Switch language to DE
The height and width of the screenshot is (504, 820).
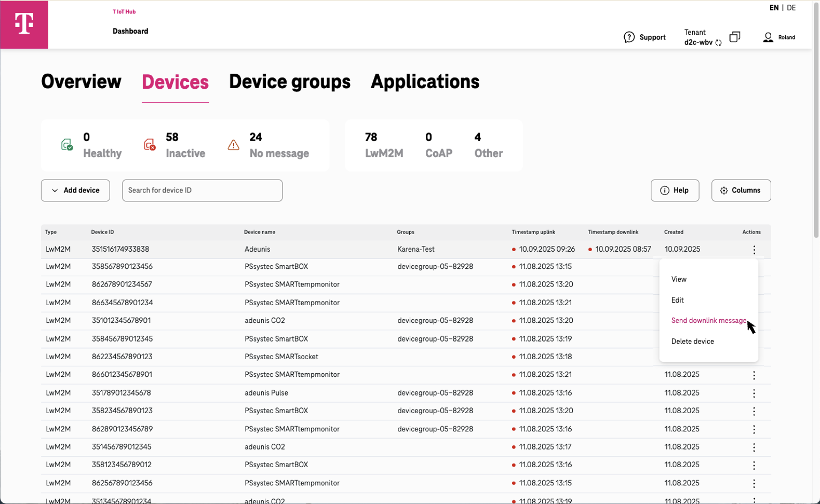click(x=791, y=8)
